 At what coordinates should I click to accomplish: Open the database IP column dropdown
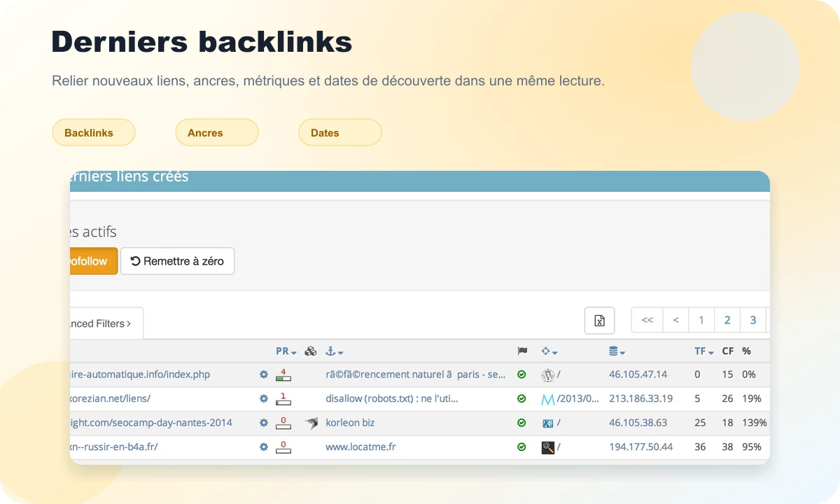(617, 351)
